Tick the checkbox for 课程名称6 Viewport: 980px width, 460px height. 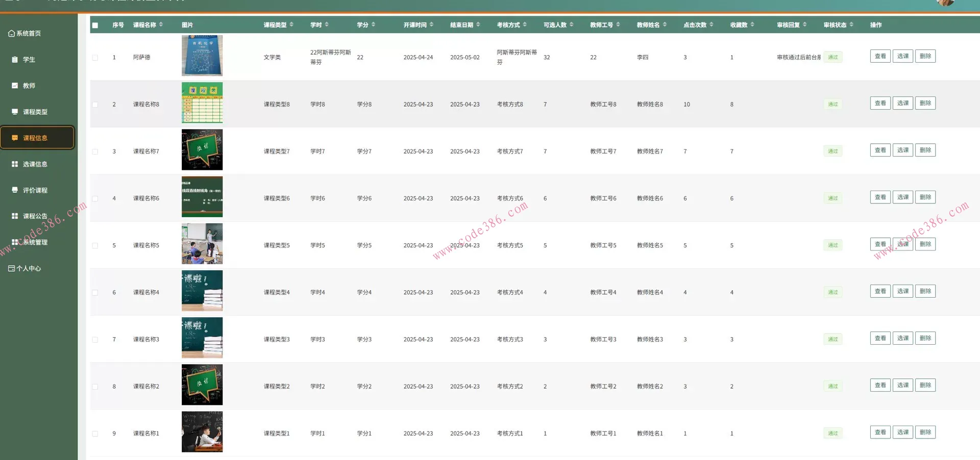click(95, 198)
